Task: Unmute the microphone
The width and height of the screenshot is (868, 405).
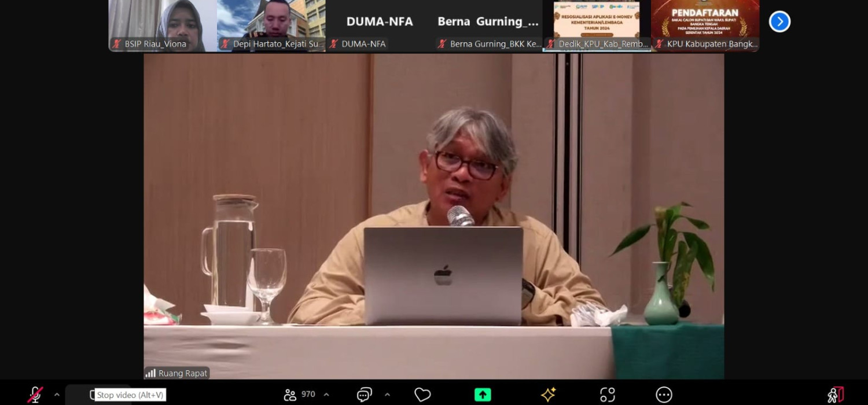Action: point(35,395)
